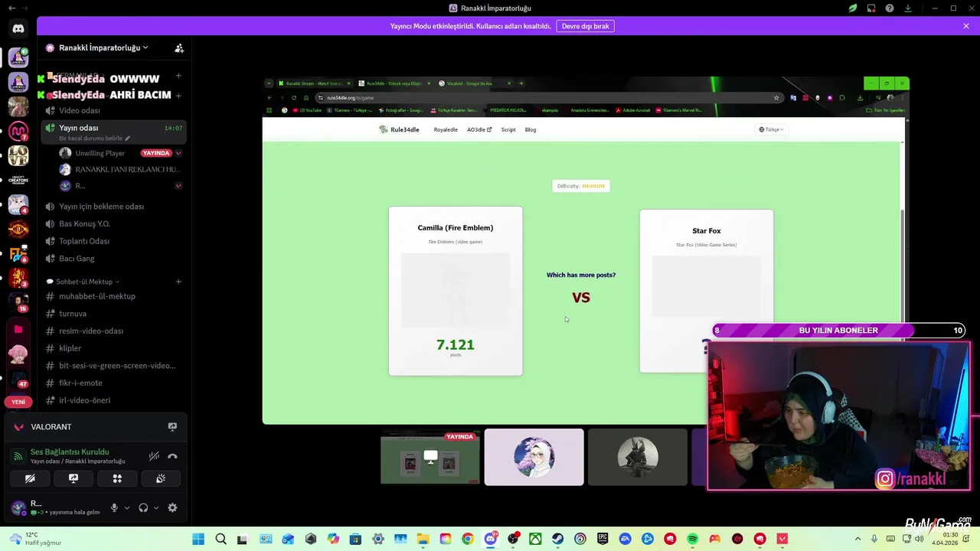Toggle noise suppression in voice panel
The image size is (980, 551).
[154, 456]
